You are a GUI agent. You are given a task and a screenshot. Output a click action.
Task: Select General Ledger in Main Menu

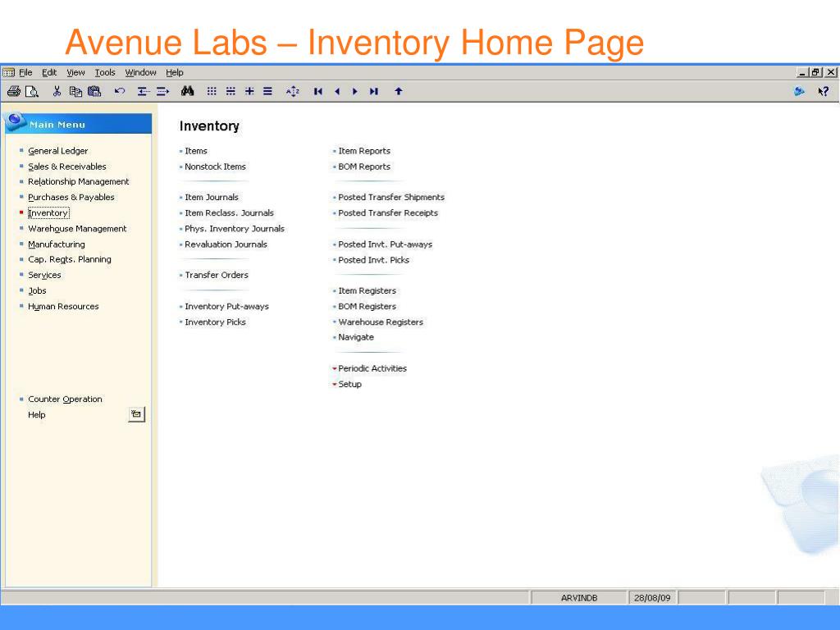(58, 151)
